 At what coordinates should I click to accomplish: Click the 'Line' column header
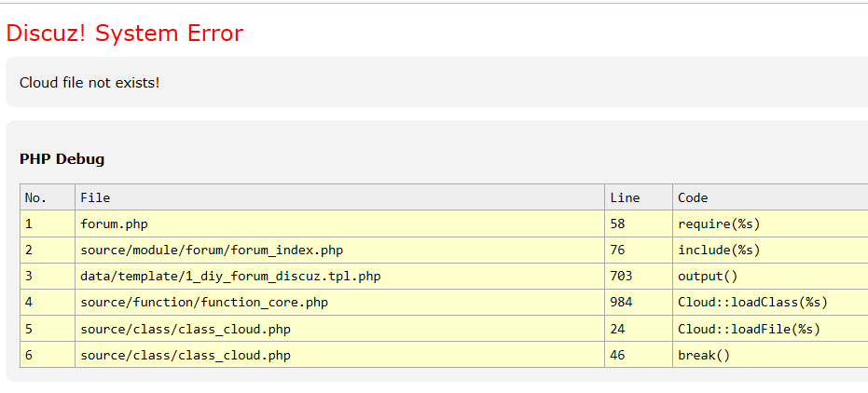pos(625,197)
